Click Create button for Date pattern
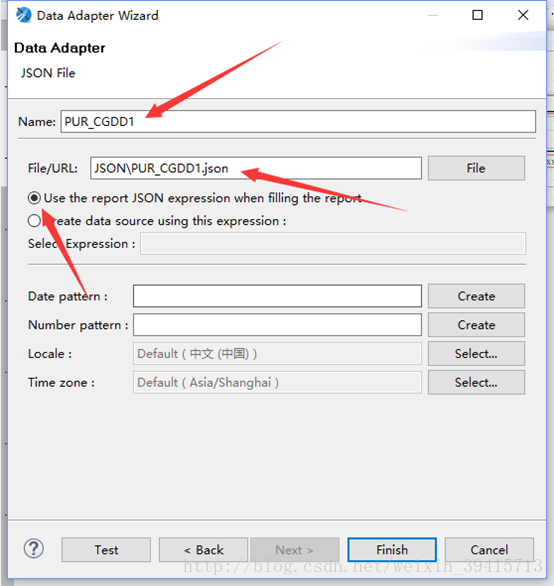 coord(476,296)
